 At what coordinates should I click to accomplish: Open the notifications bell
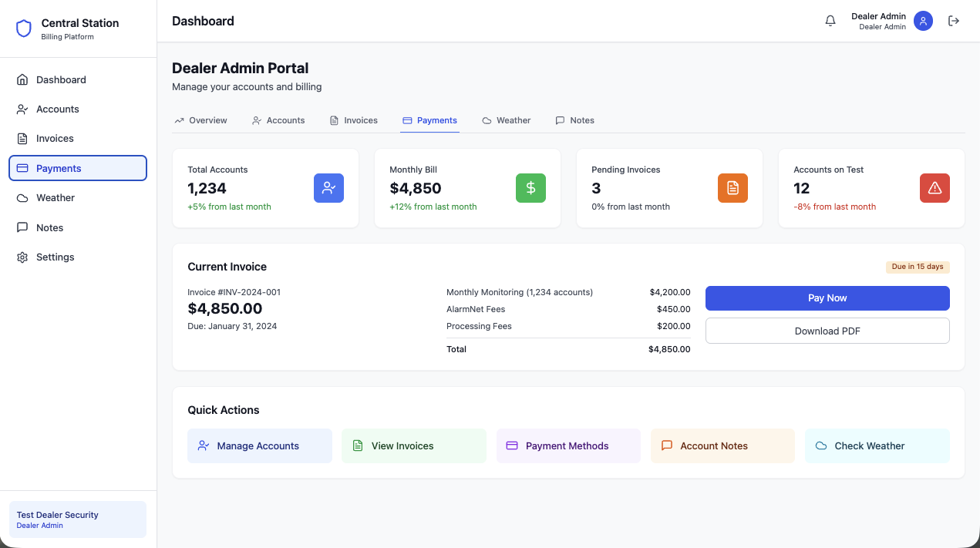tap(830, 21)
